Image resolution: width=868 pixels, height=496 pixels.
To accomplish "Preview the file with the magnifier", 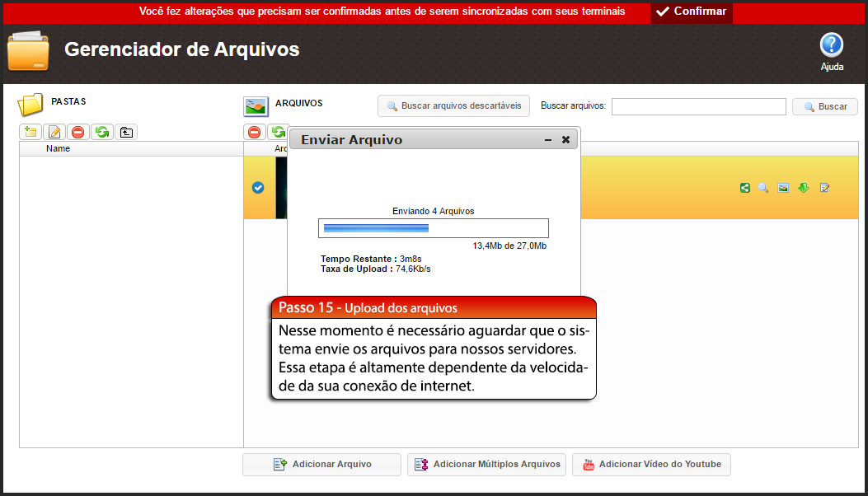I will (x=763, y=188).
